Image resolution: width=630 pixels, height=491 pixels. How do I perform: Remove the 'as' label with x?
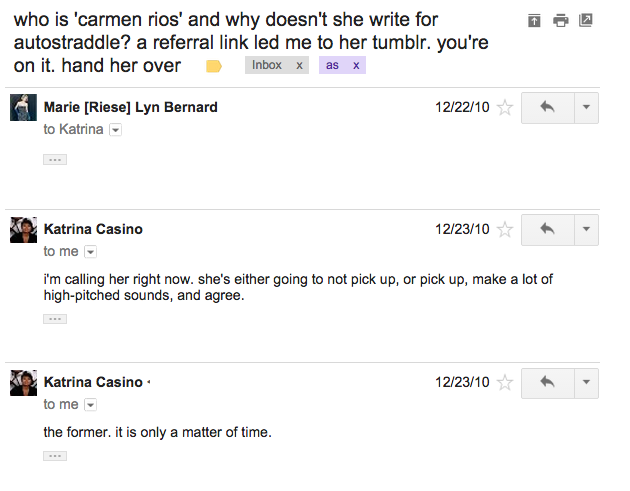click(x=356, y=65)
